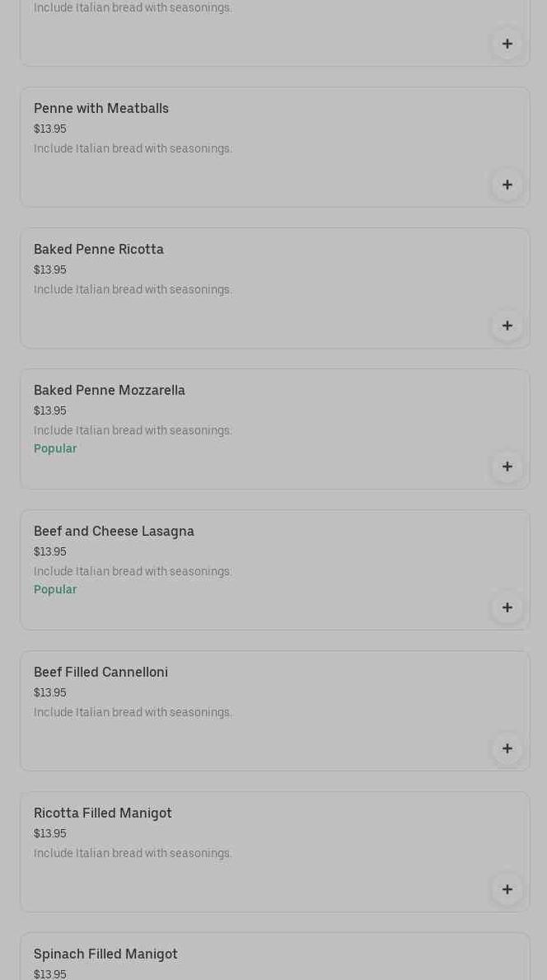This screenshot has height=980, width=547.
Task: Click Popular tag under Baked Penne Mozzarella
Action: [x=55, y=448]
